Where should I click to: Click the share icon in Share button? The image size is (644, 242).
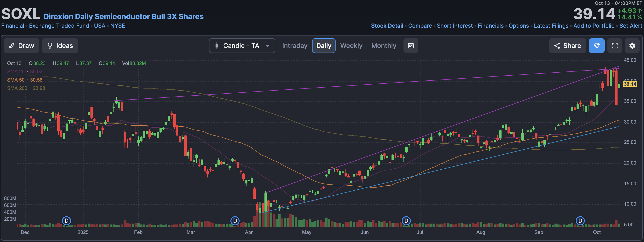557,46
